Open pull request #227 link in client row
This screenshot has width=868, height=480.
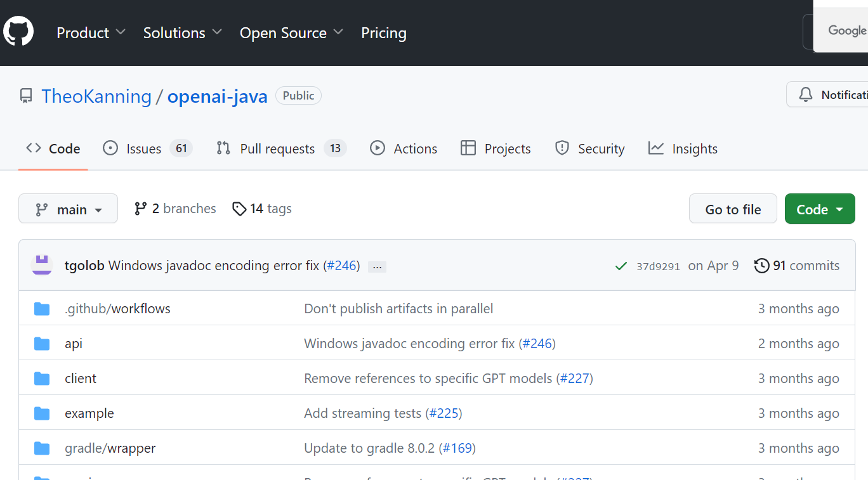(x=575, y=379)
